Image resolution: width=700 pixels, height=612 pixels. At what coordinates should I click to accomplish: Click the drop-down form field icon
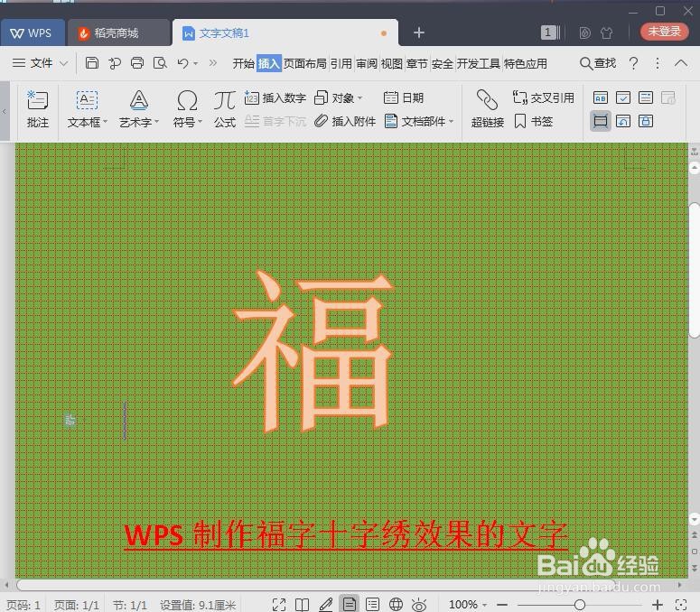[646, 97]
